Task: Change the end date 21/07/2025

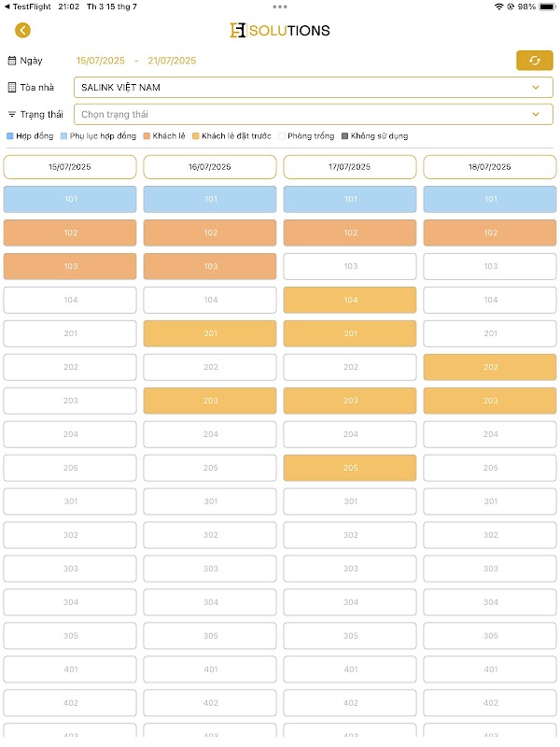Action: click(x=172, y=61)
